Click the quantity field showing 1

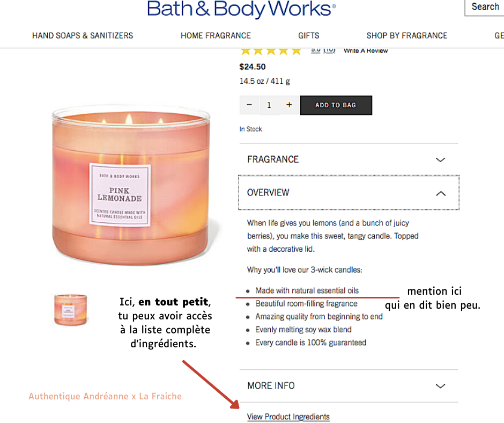point(269,105)
